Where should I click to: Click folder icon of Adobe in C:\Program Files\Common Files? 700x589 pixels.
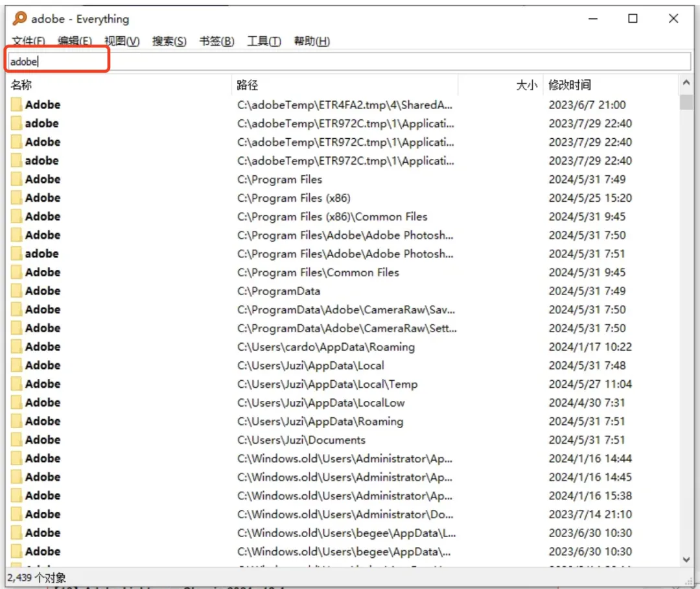16,272
